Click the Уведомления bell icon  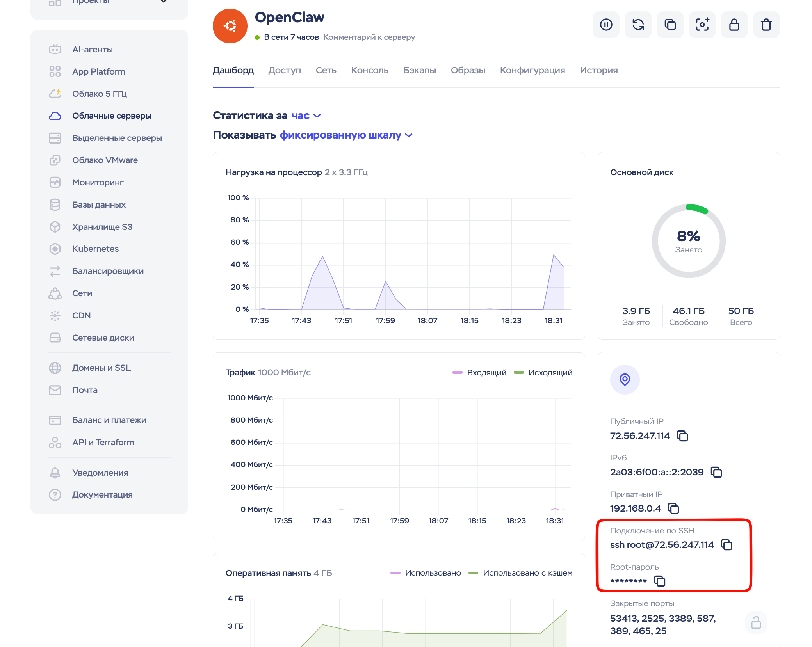tap(55, 473)
